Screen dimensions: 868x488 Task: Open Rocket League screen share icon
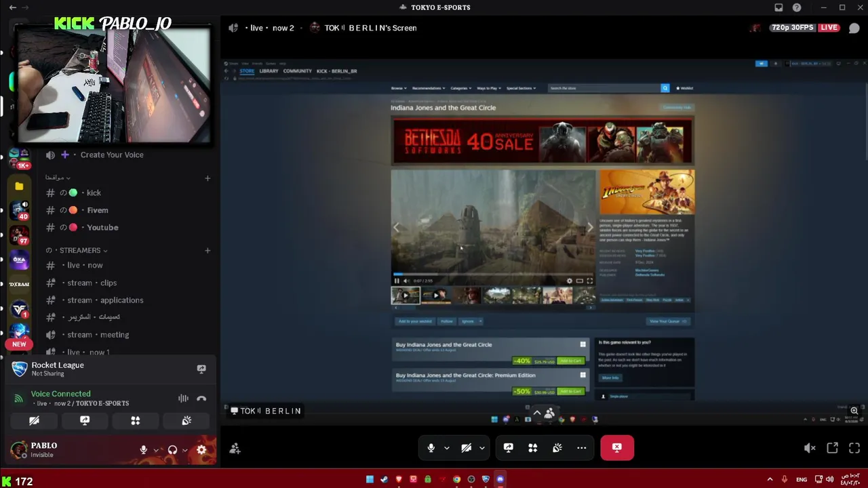coord(201,369)
